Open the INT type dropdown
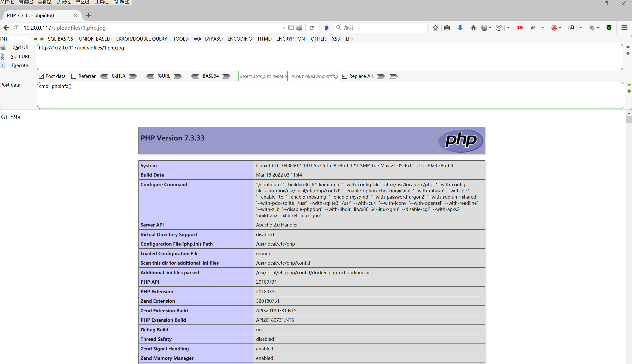 [15, 39]
